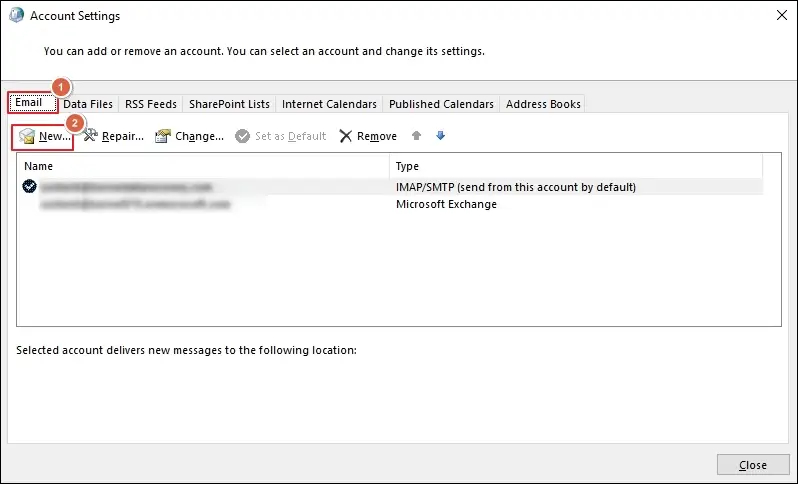The height and width of the screenshot is (484, 798).
Task: Click the Repair tools icon
Action: pos(91,135)
